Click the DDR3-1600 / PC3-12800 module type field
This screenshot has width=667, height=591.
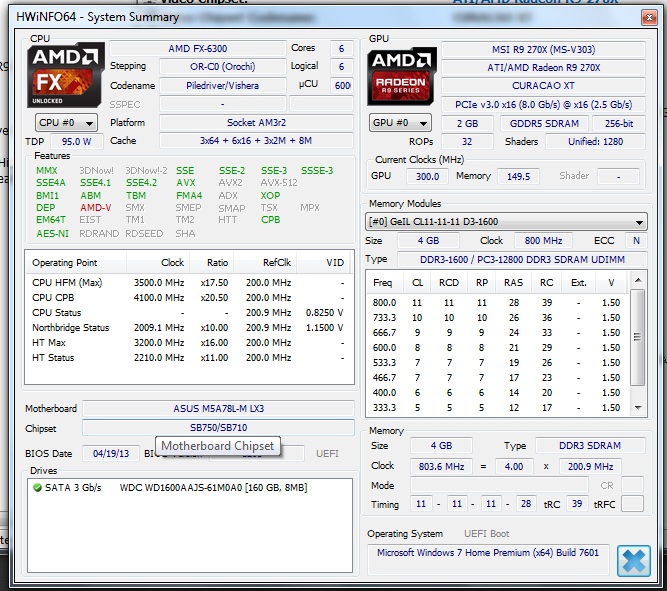click(x=522, y=260)
